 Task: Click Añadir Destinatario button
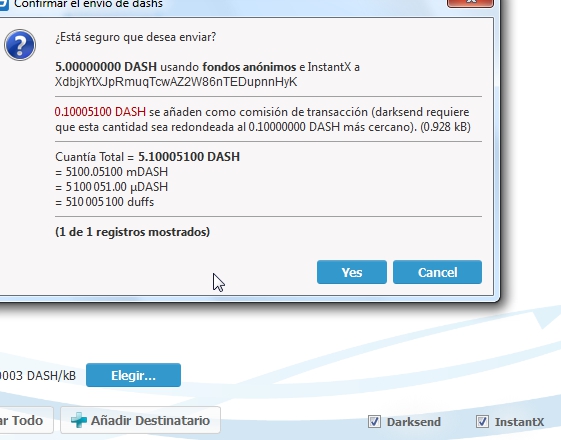140,420
